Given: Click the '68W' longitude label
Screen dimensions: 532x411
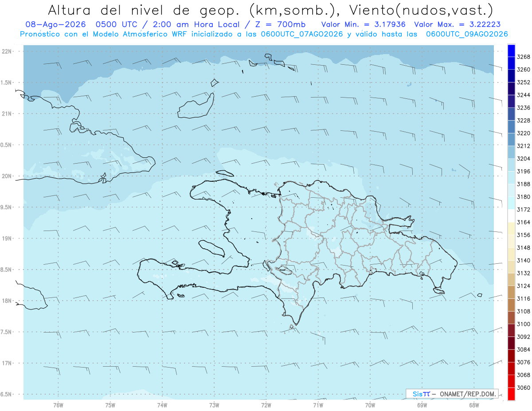Looking at the screenshot, I should (x=474, y=405).
